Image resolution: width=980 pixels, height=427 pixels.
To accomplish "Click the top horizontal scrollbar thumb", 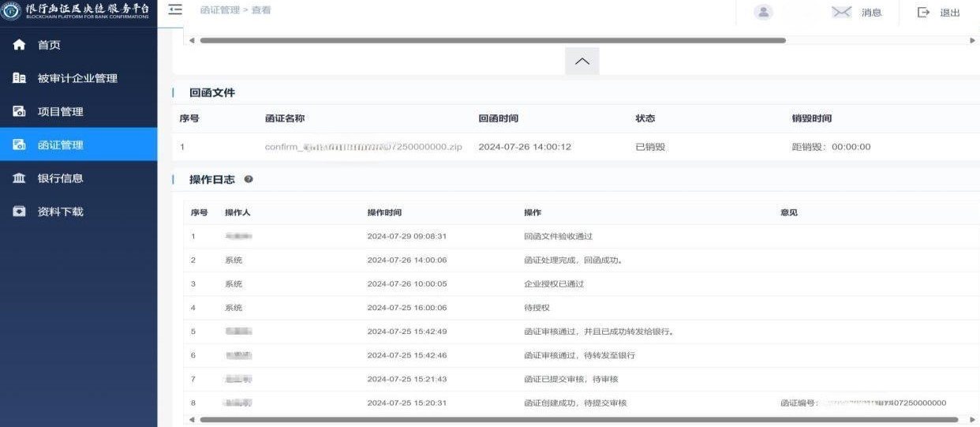I will (492, 39).
